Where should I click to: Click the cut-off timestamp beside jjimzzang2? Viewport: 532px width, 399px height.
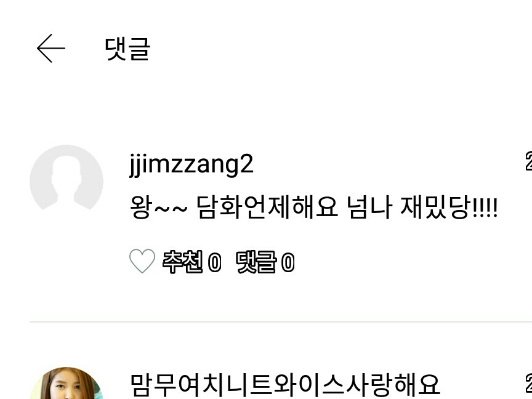point(528,161)
